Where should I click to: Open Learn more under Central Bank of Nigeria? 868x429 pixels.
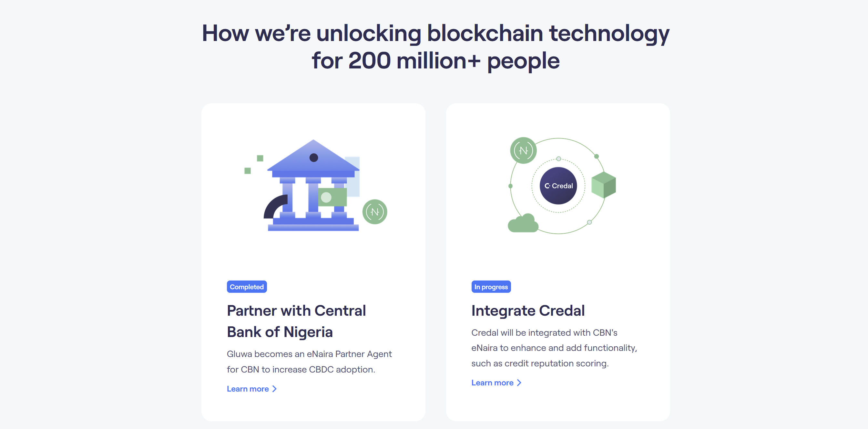(248, 389)
